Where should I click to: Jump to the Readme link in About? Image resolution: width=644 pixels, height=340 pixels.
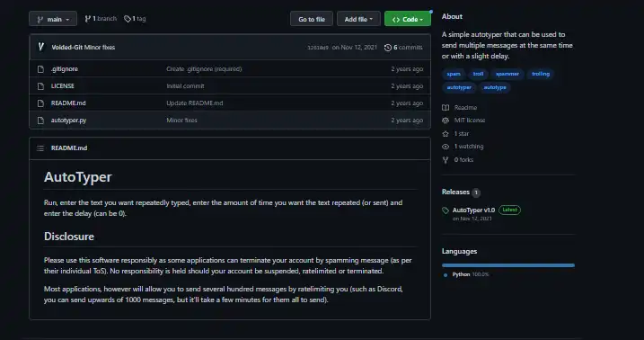[465, 108]
